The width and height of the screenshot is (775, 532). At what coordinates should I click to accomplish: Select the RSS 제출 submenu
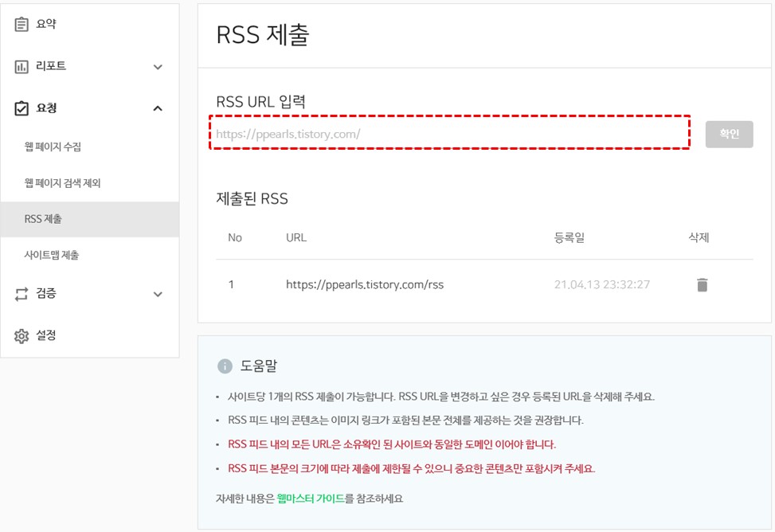pos(89,219)
